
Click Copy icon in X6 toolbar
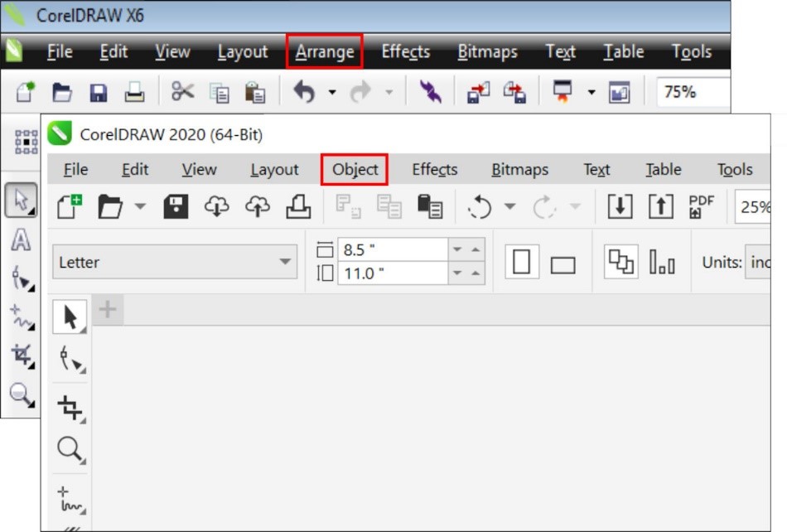click(220, 93)
